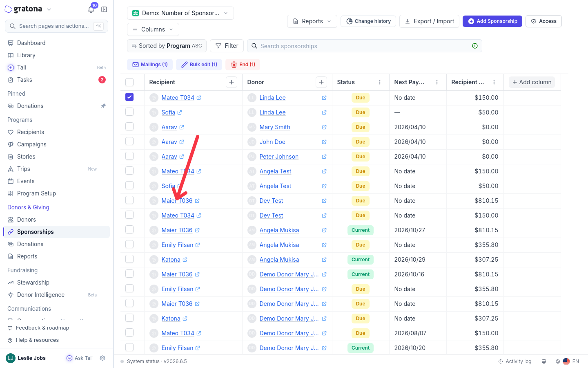Image resolution: width=588 pixels, height=368 pixels.
Task: Open Recipient amount column options menu
Action: pyautogui.click(x=494, y=82)
